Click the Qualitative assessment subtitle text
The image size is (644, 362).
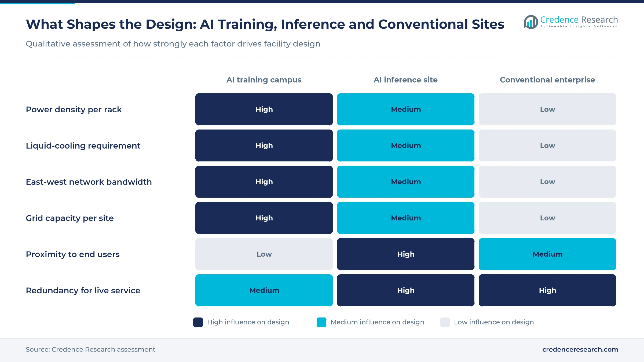pos(173,44)
